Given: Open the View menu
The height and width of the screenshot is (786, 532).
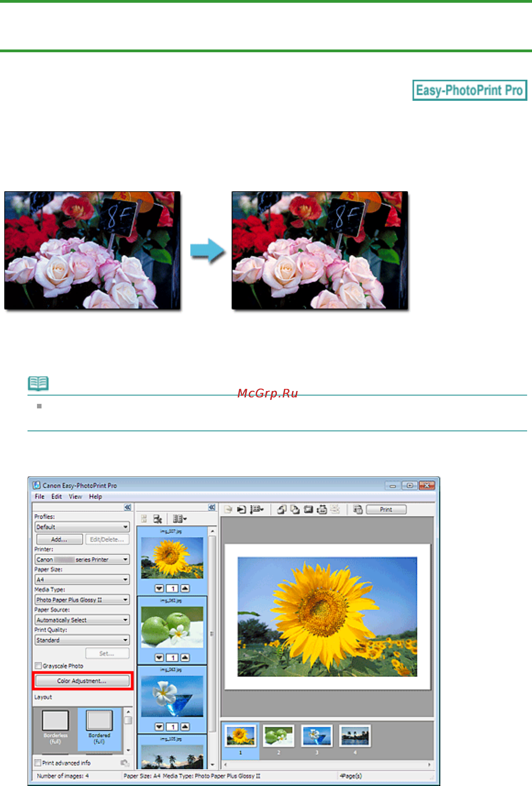Looking at the screenshot, I should tap(75, 496).
